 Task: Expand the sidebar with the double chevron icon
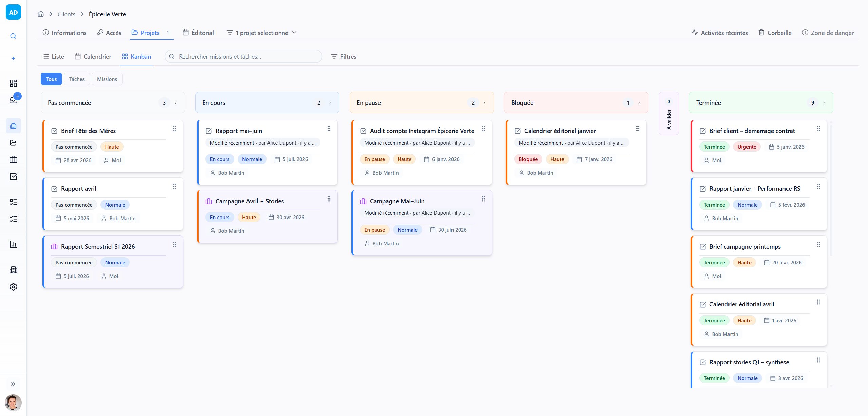pos(13,384)
